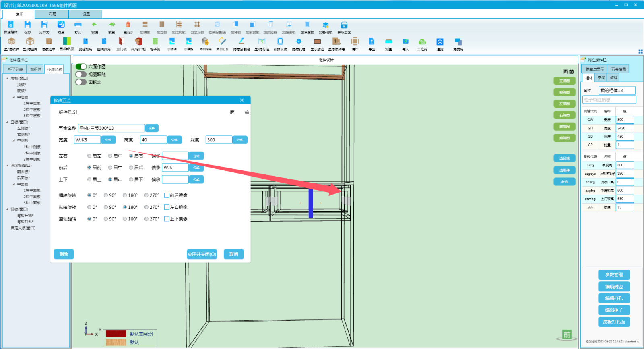Click the 宽度 input field with WJK5
Viewport: 644px width, 349px height.
tap(87, 140)
